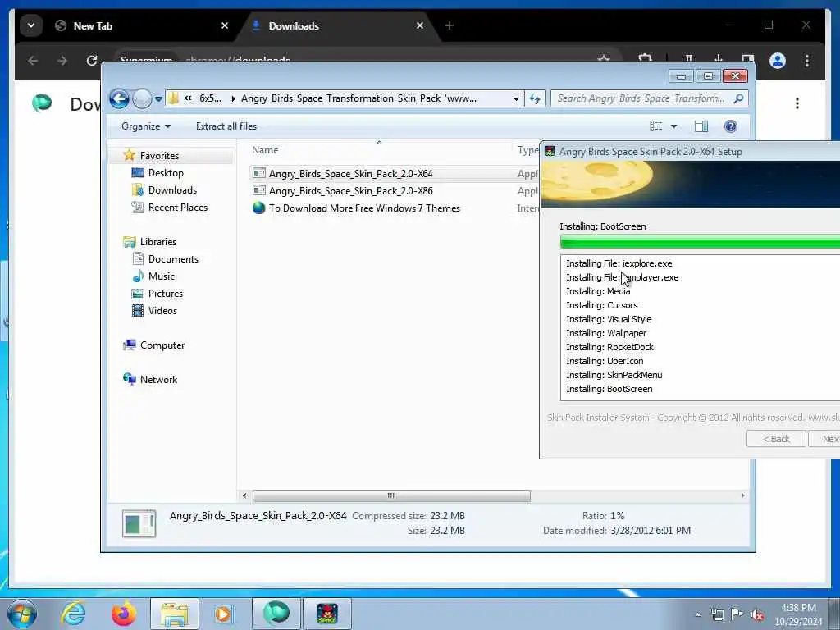This screenshot has height=630, width=840.
Task: Switch to Angry Birds installer taskbar button
Action: coord(327,614)
